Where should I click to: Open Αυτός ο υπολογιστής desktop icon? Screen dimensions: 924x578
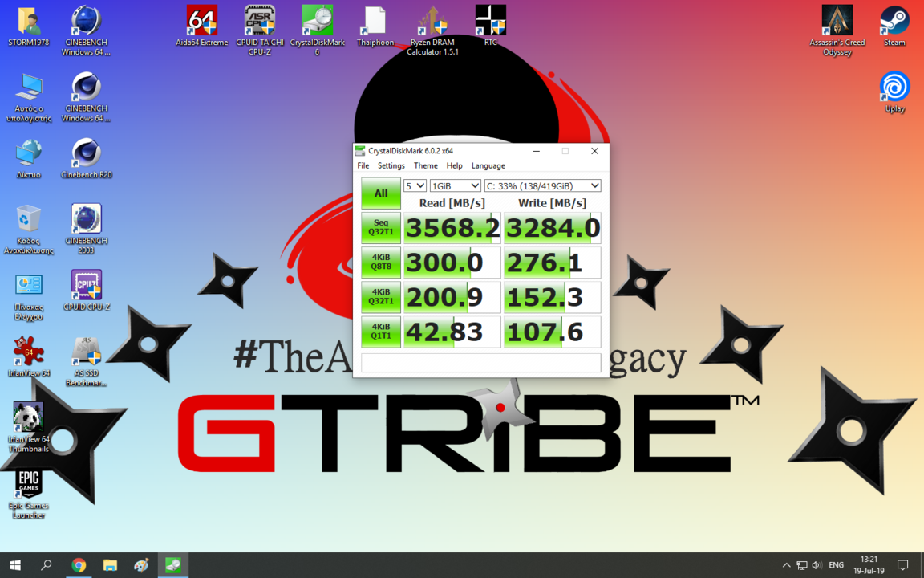point(28,96)
